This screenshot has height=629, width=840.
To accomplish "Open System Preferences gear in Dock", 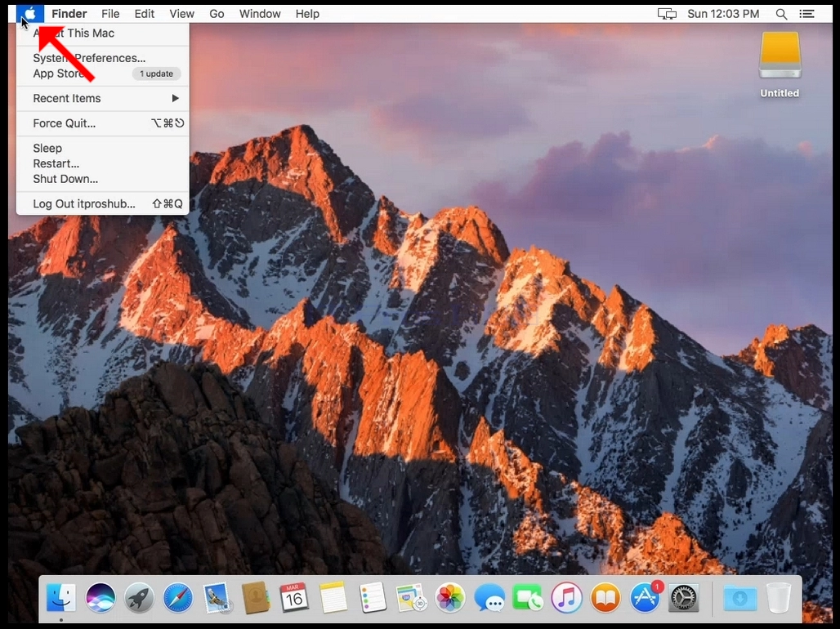I will tap(684, 597).
